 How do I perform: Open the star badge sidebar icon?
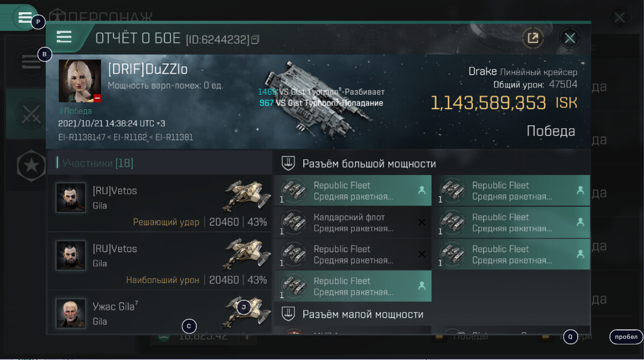point(31,166)
